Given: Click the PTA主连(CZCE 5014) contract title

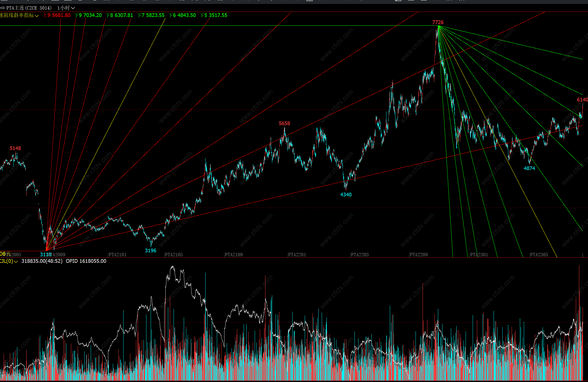Looking at the screenshot, I should pos(29,8).
